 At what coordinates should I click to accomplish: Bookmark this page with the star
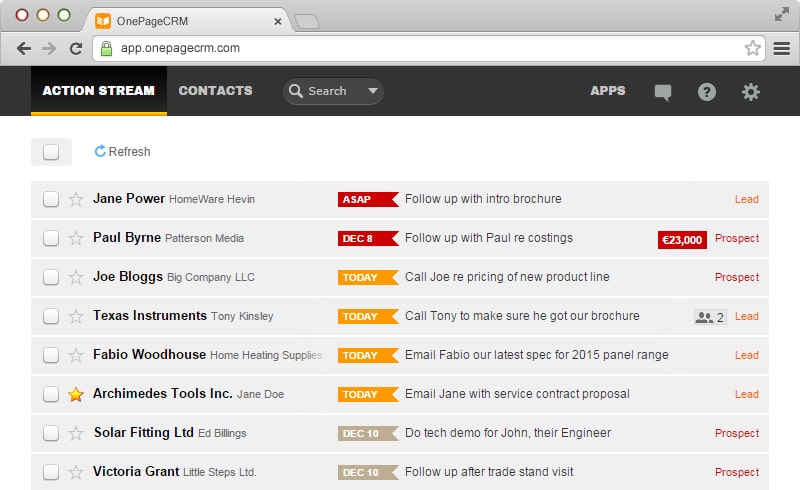[753, 48]
